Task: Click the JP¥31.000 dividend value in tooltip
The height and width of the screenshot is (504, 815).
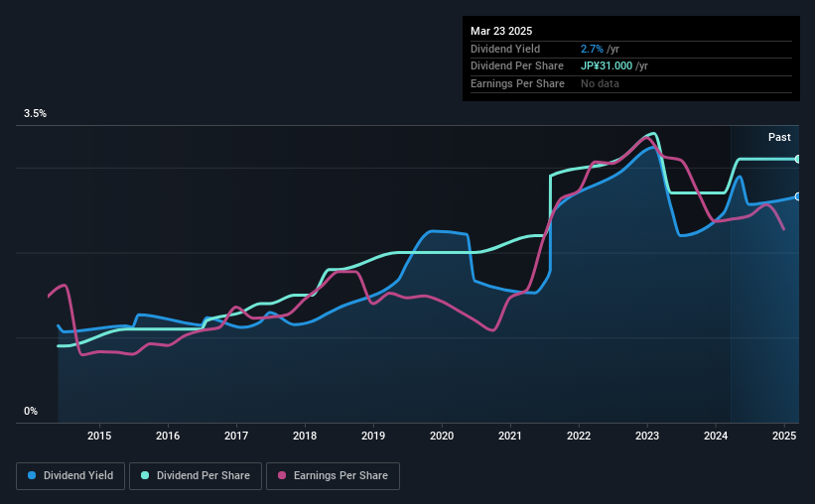Action: [607, 66]
